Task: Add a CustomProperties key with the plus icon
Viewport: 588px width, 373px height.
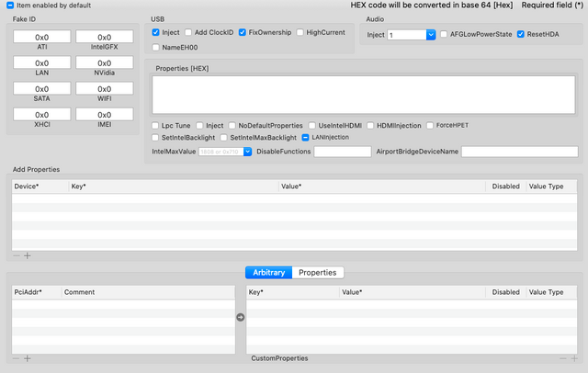Action: (x=574, y=358)
